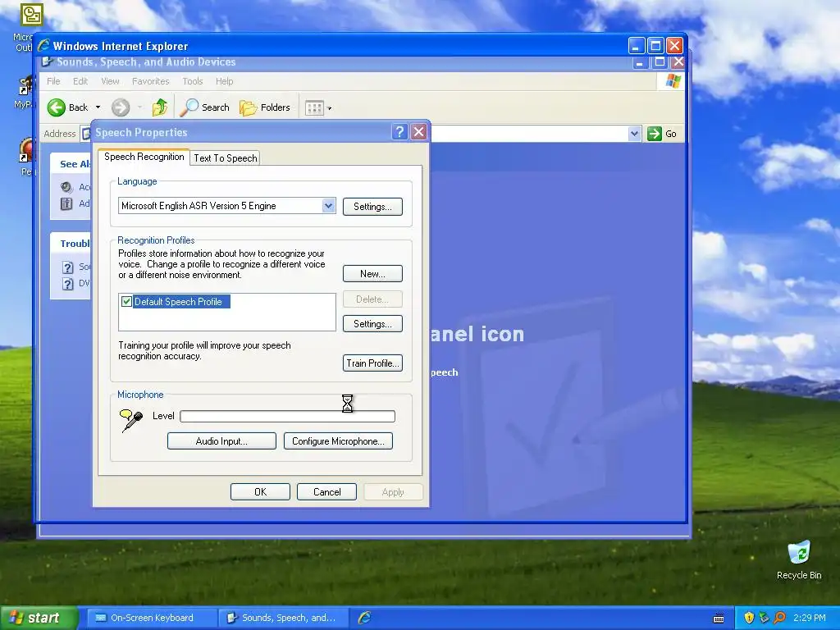
Task: Open the View menu
Action: (x=110, y=81)
